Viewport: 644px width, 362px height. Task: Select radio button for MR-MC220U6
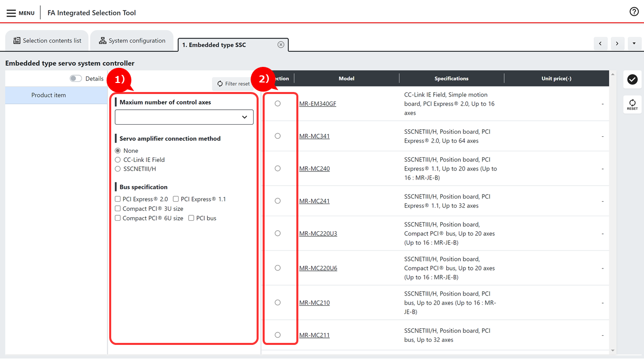click(x=278, y=268)
